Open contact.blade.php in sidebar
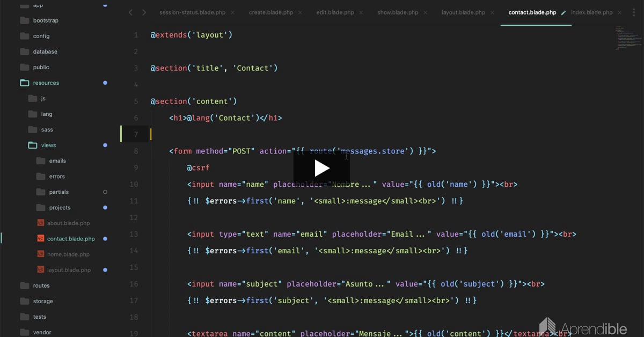 [71, 238]
